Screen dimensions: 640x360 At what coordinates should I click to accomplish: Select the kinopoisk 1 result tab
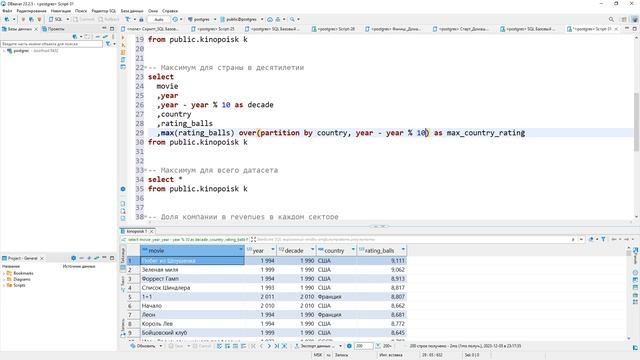(x=137, y=231)
